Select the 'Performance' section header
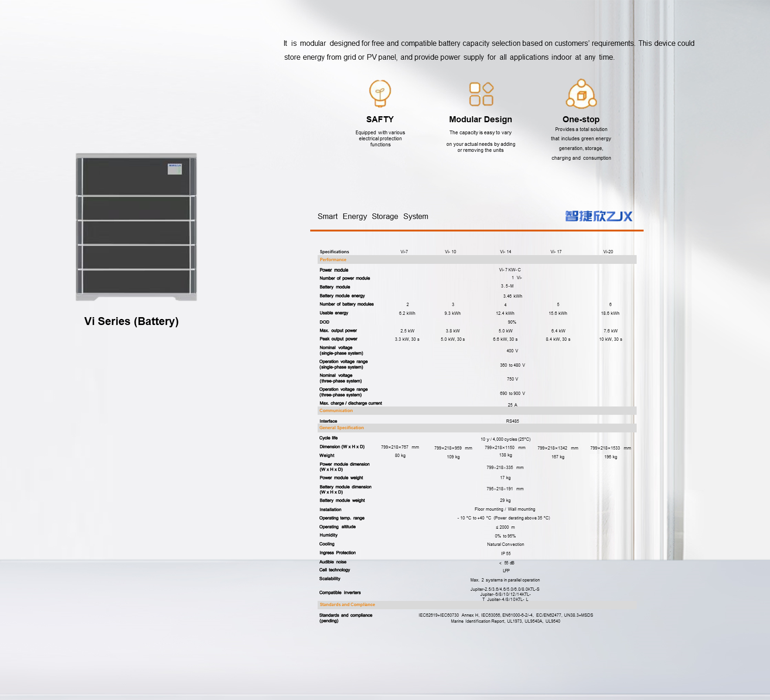This screenshot has width=770, height=700. pyautogui.click(x=477, y=260)
